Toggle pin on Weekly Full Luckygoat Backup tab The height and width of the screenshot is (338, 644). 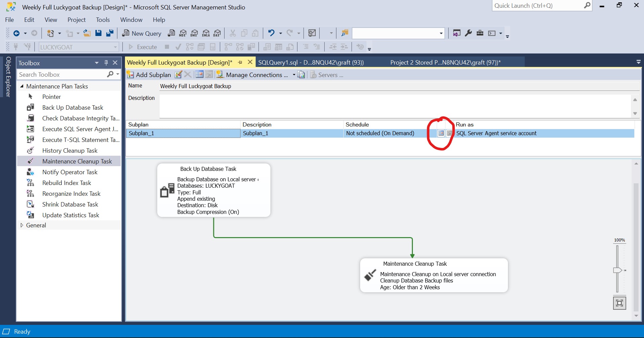pyautogui.click(x=240, y=63)
